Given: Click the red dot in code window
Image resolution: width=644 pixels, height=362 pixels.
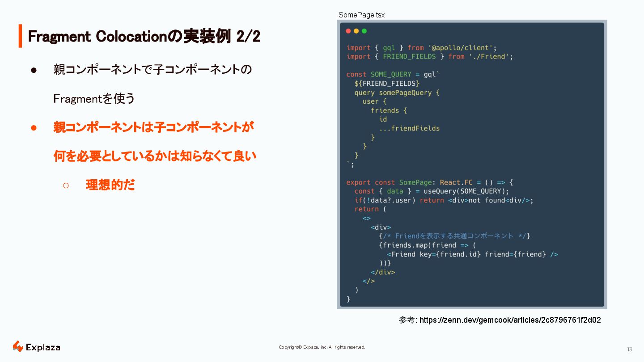Looking at the screenshot, I should pos(348,31).
